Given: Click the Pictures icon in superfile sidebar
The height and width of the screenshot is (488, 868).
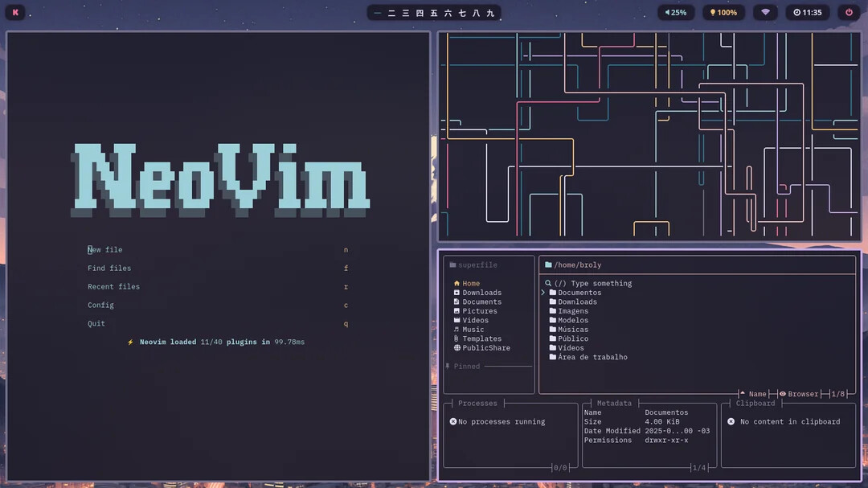Looking at the screenshot, I should point(457,311).
